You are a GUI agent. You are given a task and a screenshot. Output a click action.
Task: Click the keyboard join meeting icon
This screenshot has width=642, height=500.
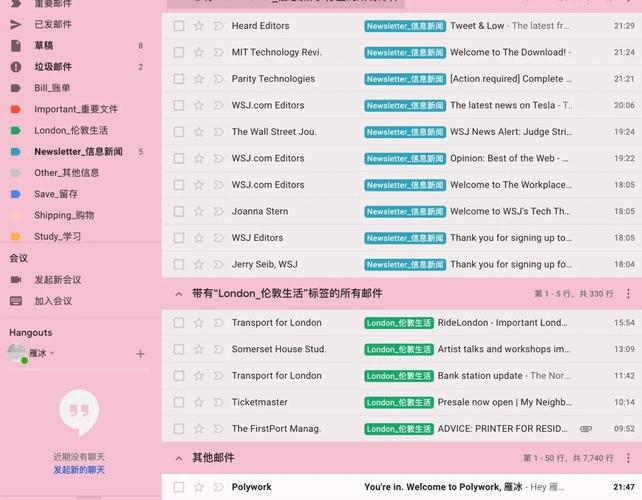(x=16, y=301)
